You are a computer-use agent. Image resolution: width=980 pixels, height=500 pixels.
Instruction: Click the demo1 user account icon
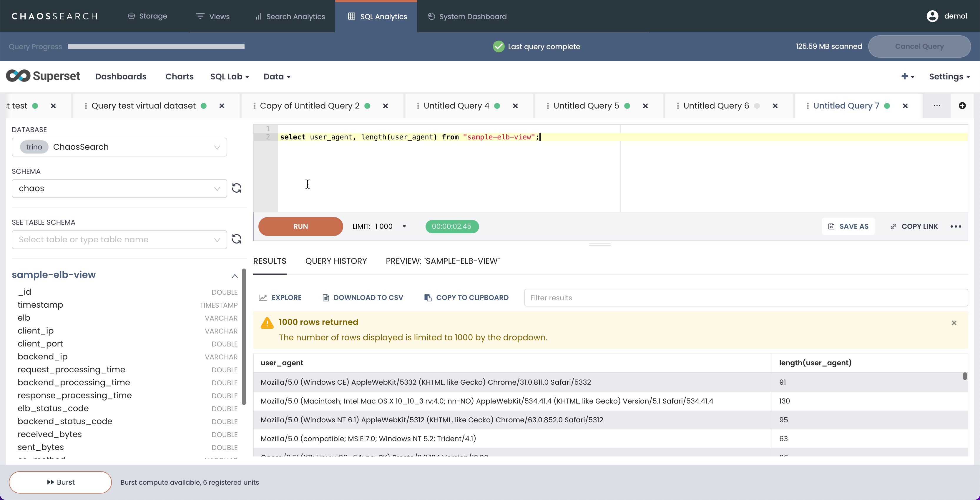pos(932,16)
